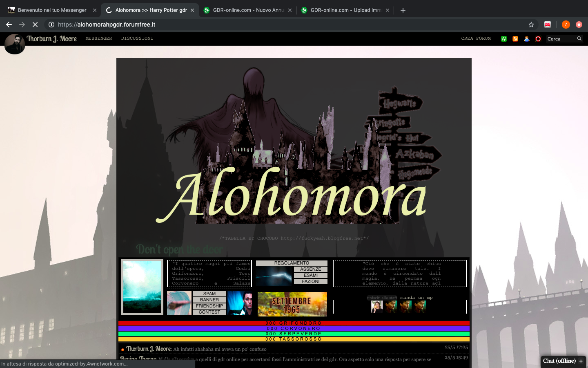Click the green ForumFree network icon
The height and width of the screenshot is (368, 588).
click(x=504, y=39)
